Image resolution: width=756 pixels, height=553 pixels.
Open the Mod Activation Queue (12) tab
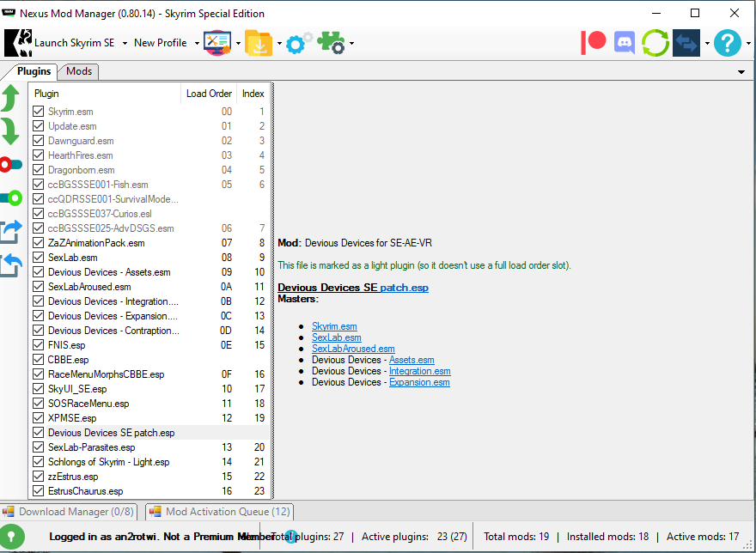(220, 512)
